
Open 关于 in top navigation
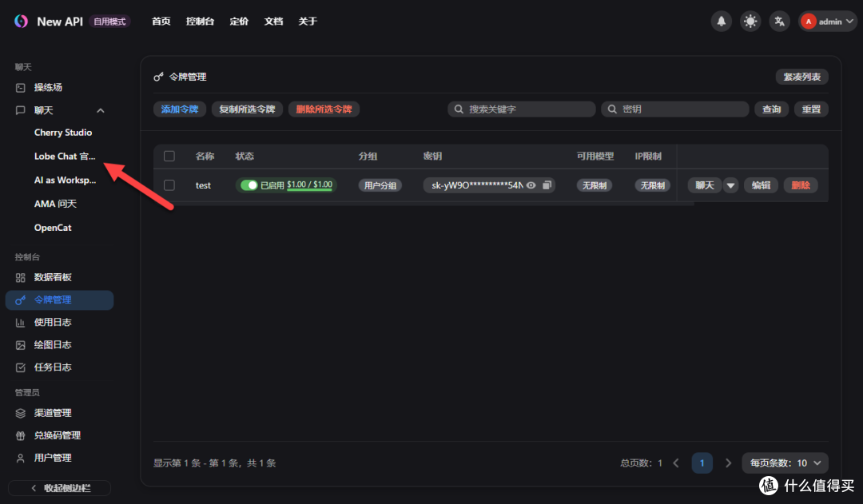308,22
